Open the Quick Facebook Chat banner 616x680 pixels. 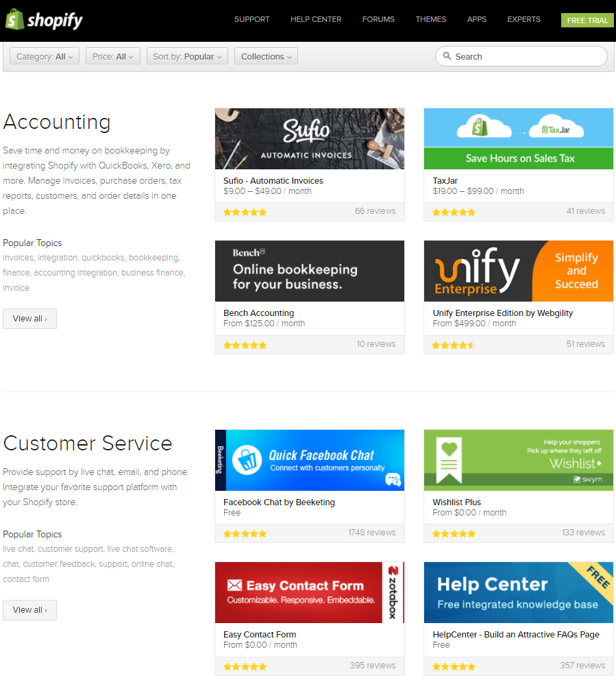(x=310, y=460)
